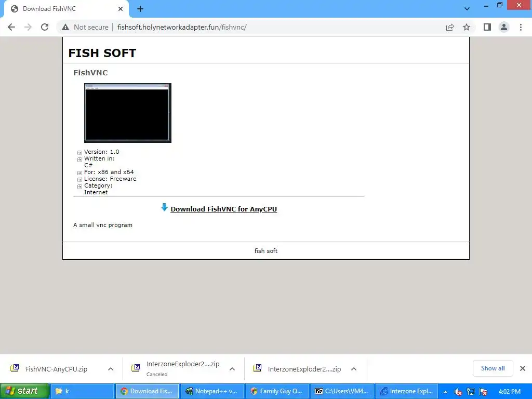Click the Category bullet icon
Viewport: 532px width, 399px height.
tap(79, 187)
